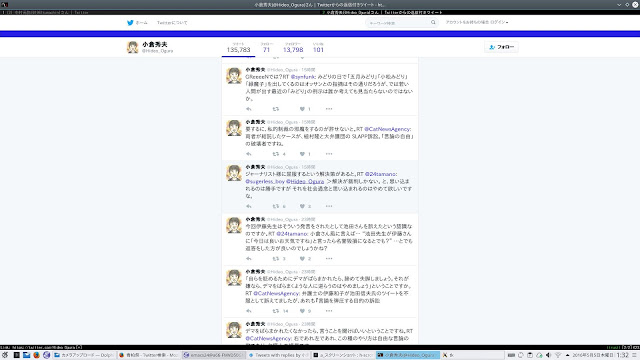Click the clock showing 1:32
This screenshot has width=640, height=360.
click(622, 355)
